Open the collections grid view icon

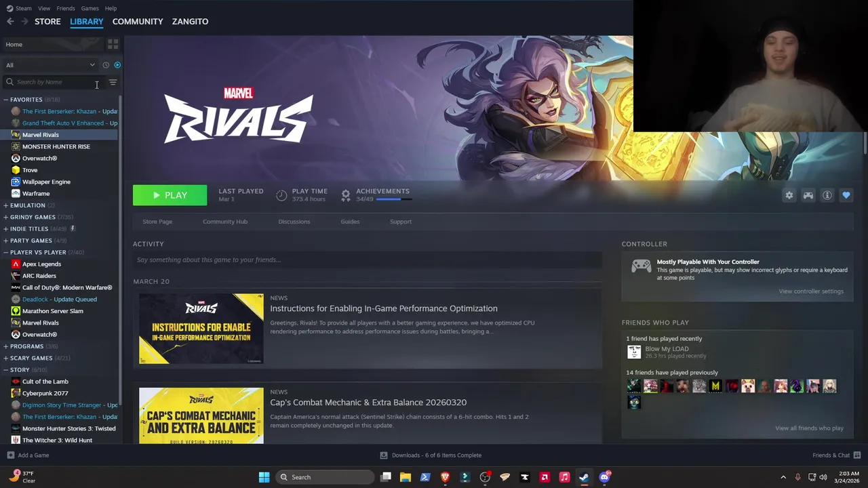click(113, 44)
